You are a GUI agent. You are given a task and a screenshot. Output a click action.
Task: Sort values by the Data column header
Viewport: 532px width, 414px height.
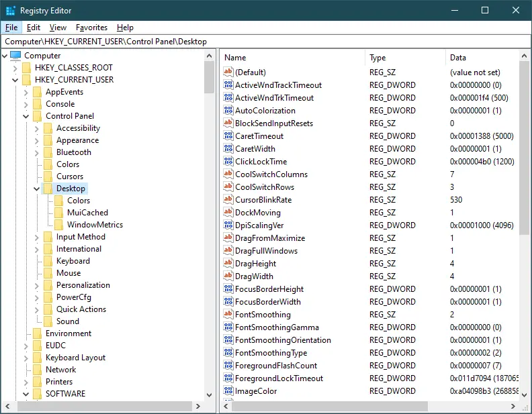[482, 58]
